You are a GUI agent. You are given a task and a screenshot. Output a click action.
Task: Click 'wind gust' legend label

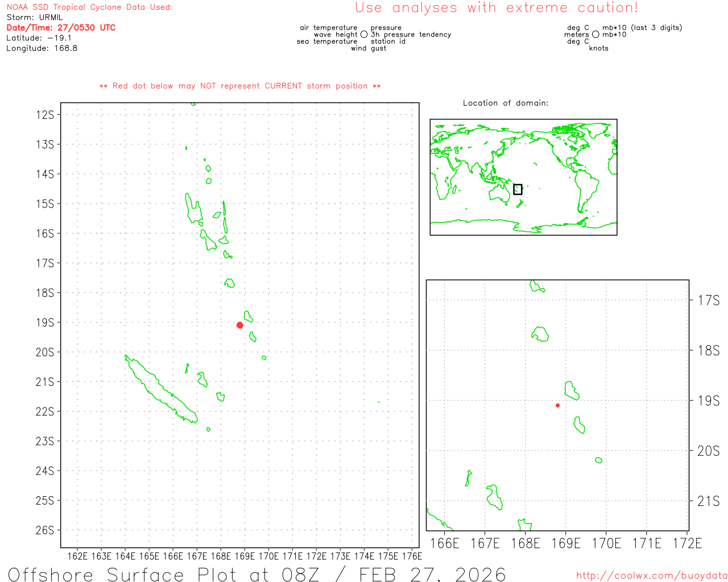(369, 48)
